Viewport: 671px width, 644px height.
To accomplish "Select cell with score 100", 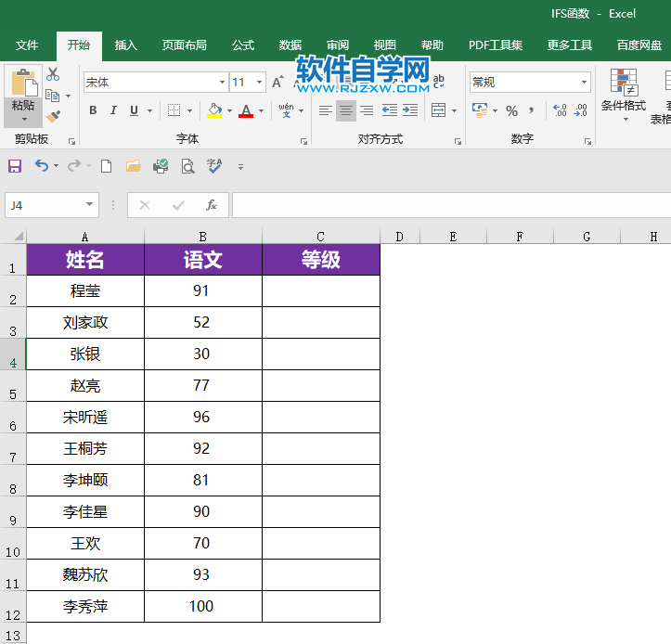I will coord(203,606).
